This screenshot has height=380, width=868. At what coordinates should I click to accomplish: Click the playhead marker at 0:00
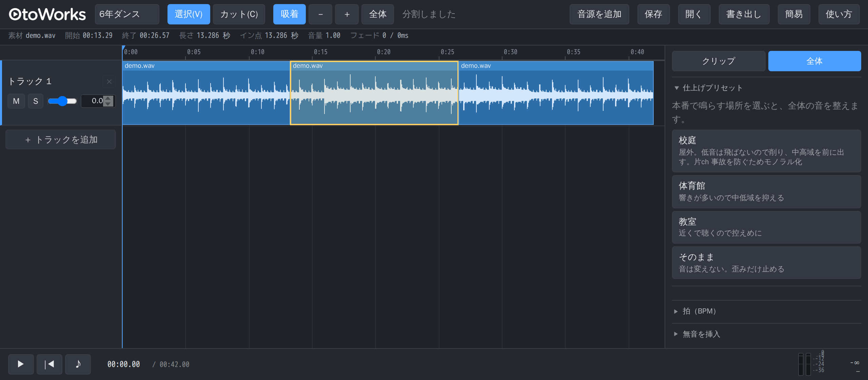tap(123, 48)
